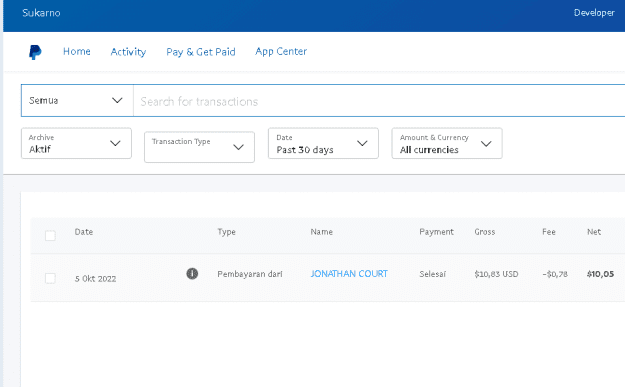
Task: Click the $10,05 net amount
Action: pos(600,274)
